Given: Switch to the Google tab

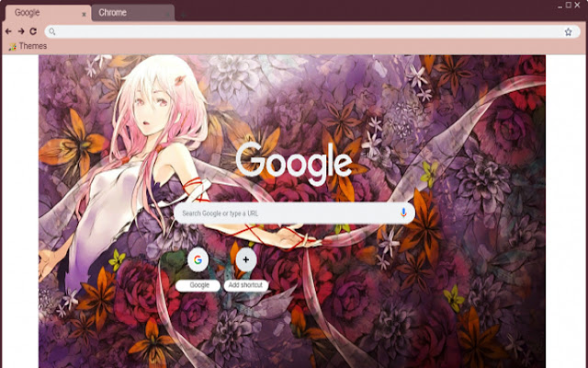Looking at the screenshot, I should point(48,13).
